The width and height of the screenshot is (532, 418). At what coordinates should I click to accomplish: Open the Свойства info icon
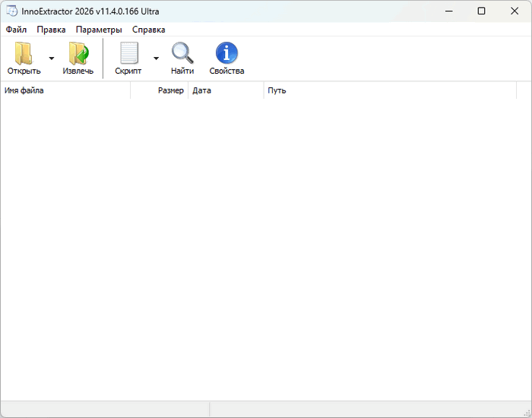[226, 53]
